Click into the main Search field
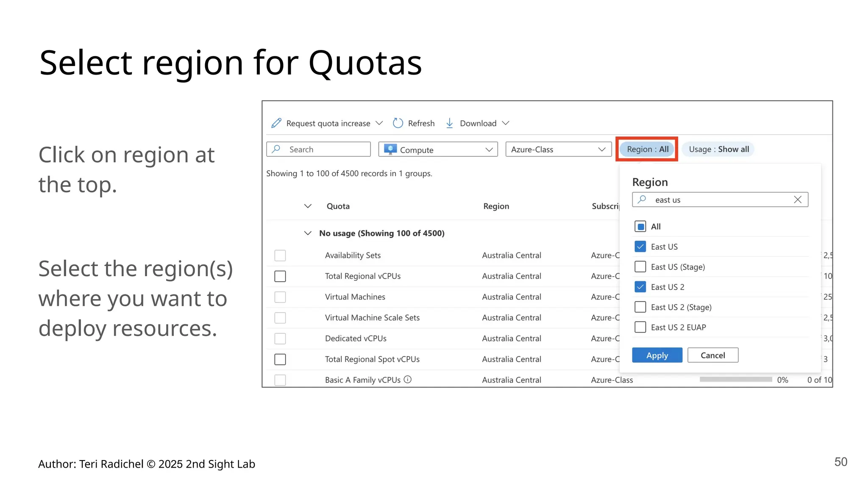 318,149
